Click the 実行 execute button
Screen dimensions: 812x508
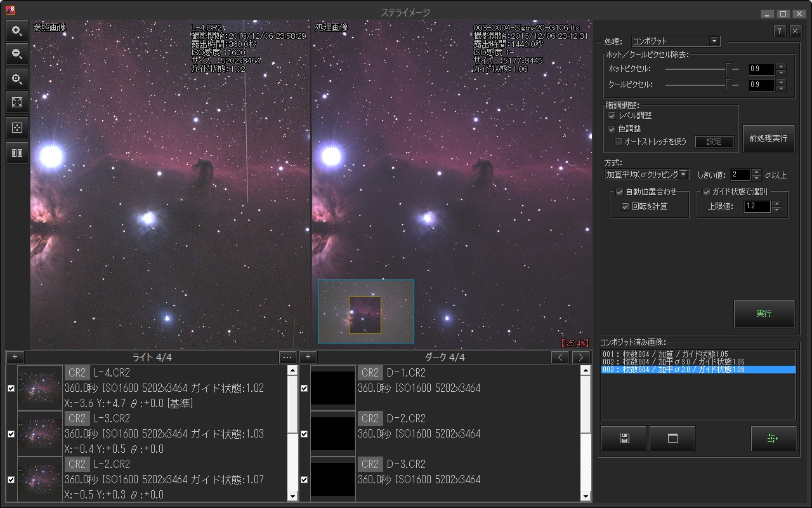pos(764,314)
